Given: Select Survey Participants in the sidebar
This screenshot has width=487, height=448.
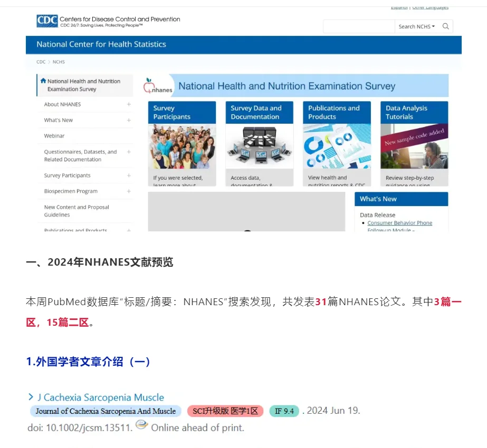Looking at the screenshot, I should (67, 176).
